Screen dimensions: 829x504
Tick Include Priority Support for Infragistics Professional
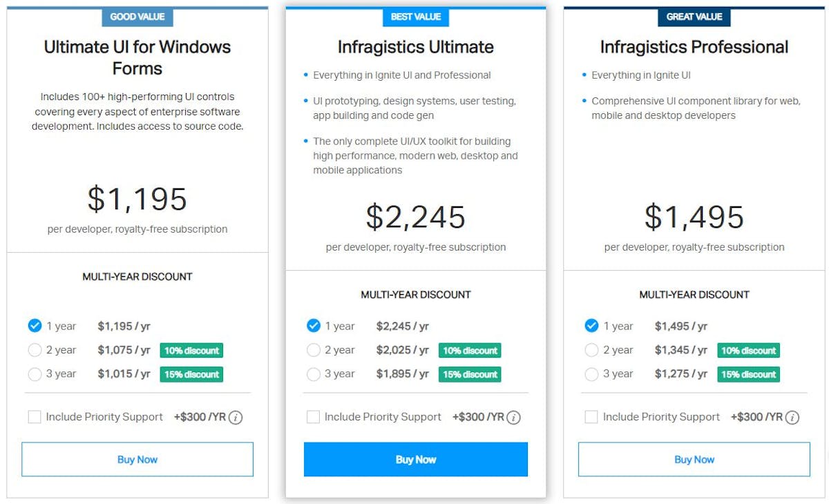[x=591, y=417]
